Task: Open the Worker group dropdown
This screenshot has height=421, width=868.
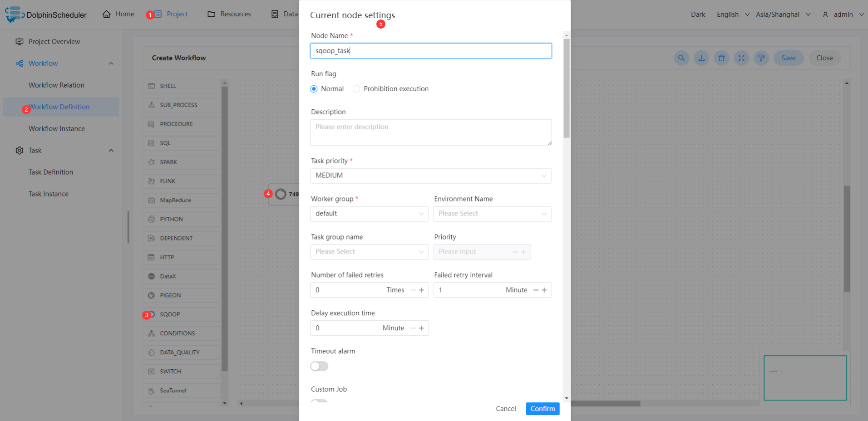Action: pyautogui.click(x=369, y=214)
